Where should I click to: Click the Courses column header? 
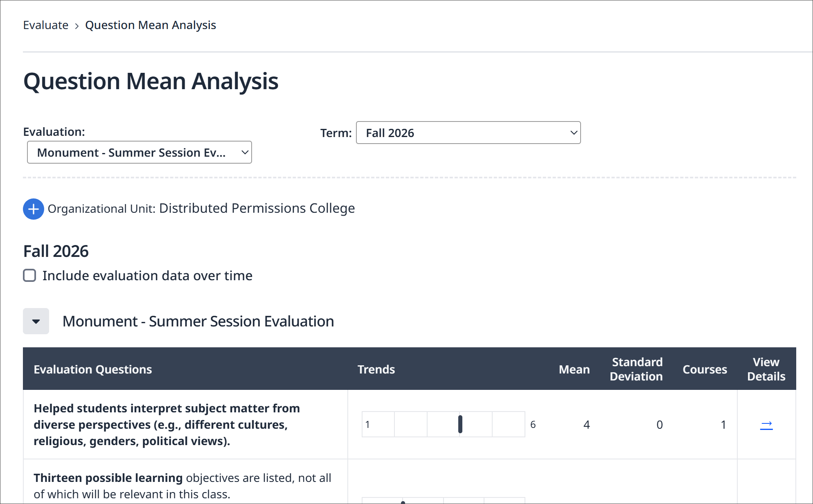tap(705, 369)
